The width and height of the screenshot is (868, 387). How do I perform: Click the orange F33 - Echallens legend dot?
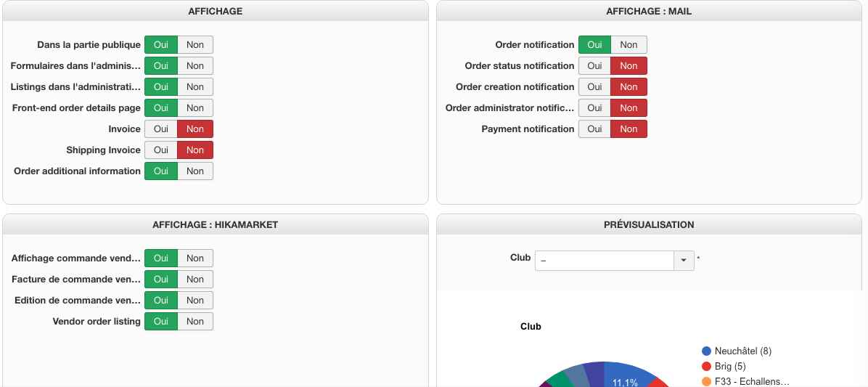click(x=706, y=382)
